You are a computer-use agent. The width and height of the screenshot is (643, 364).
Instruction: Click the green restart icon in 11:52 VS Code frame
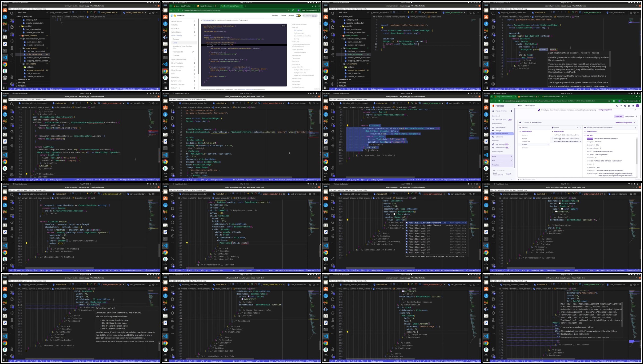91,12
